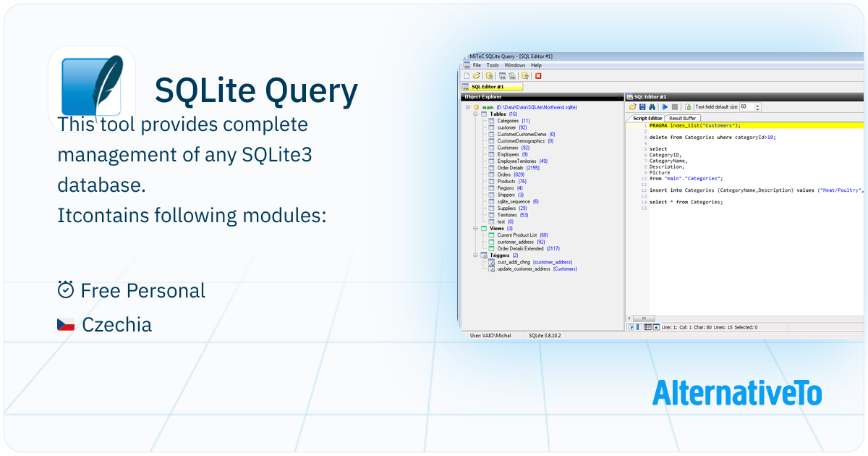
Task: Click the Free Personal license label
Action: (x=143, y=290)
